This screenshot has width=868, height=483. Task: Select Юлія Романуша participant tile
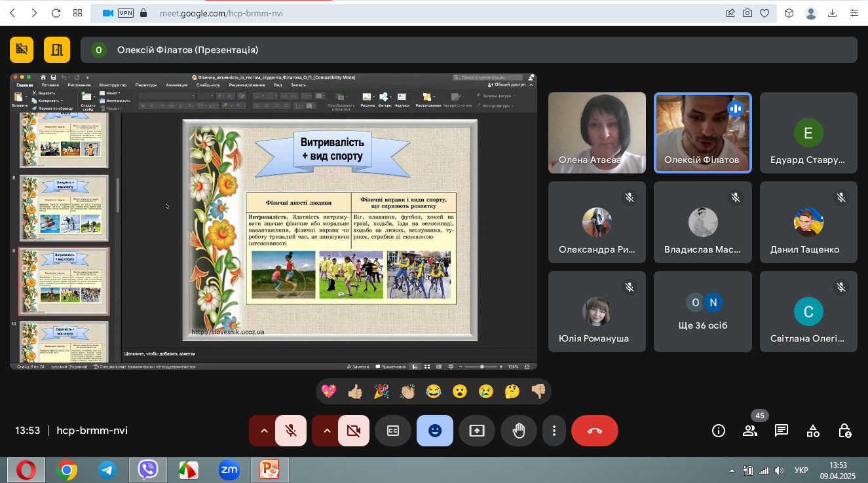pyautogui.click(x=597, y=312)
